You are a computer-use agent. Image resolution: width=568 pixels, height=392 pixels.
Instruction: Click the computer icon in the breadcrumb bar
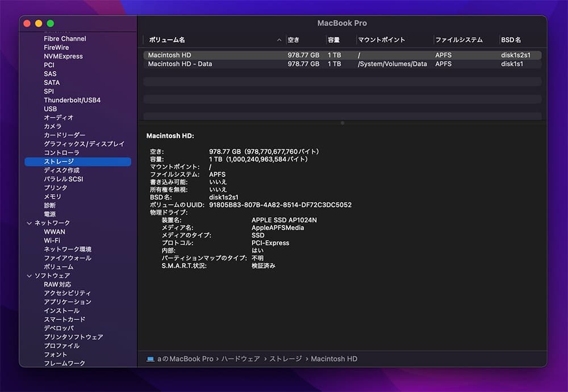(x=149, y=359)
